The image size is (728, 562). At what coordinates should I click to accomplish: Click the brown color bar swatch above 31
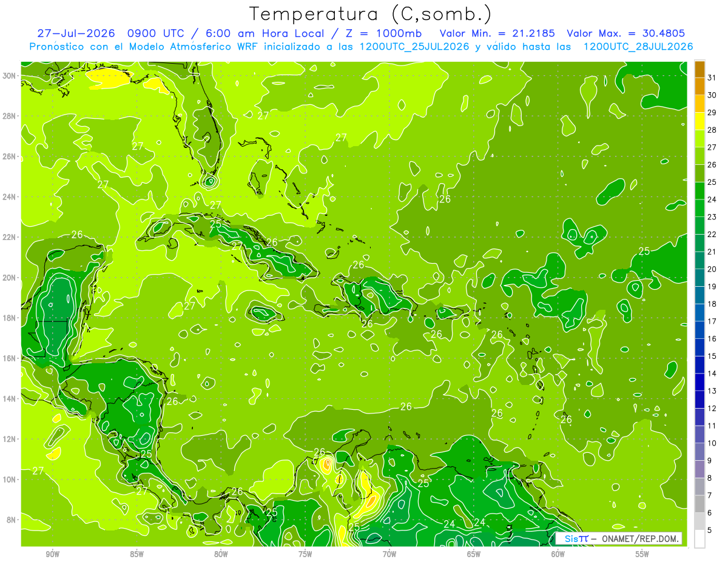pyautogui.click(x=700, y=69)
